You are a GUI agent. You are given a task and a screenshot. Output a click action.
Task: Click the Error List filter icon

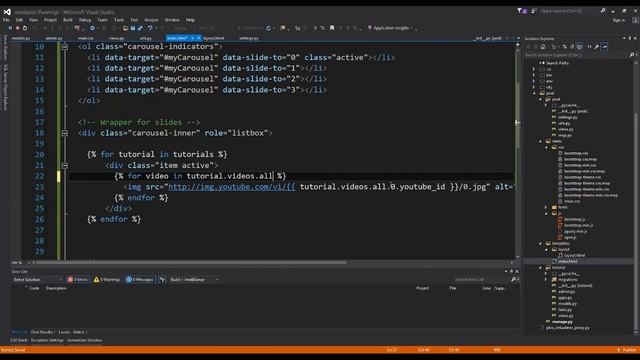[162, 280]
